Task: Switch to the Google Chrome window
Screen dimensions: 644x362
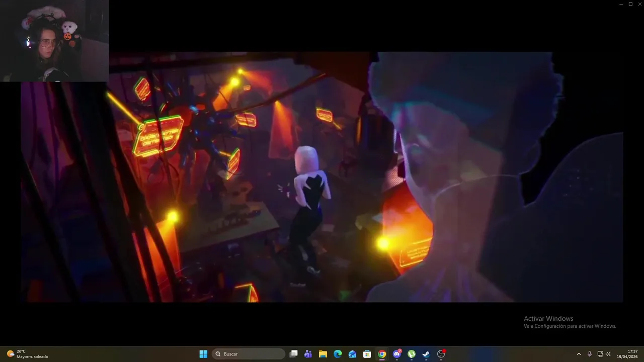Action: (382, 354)
